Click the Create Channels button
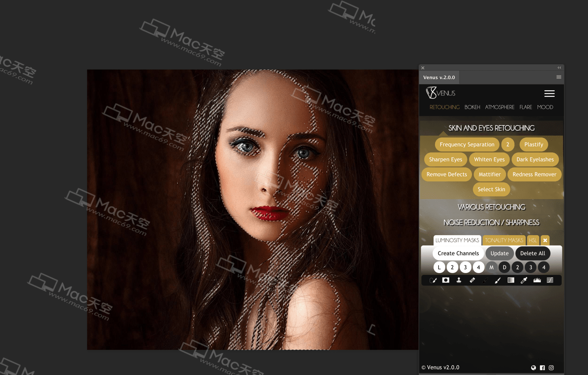This screenshot has width=588, height=375. click(x=458, y=253)
